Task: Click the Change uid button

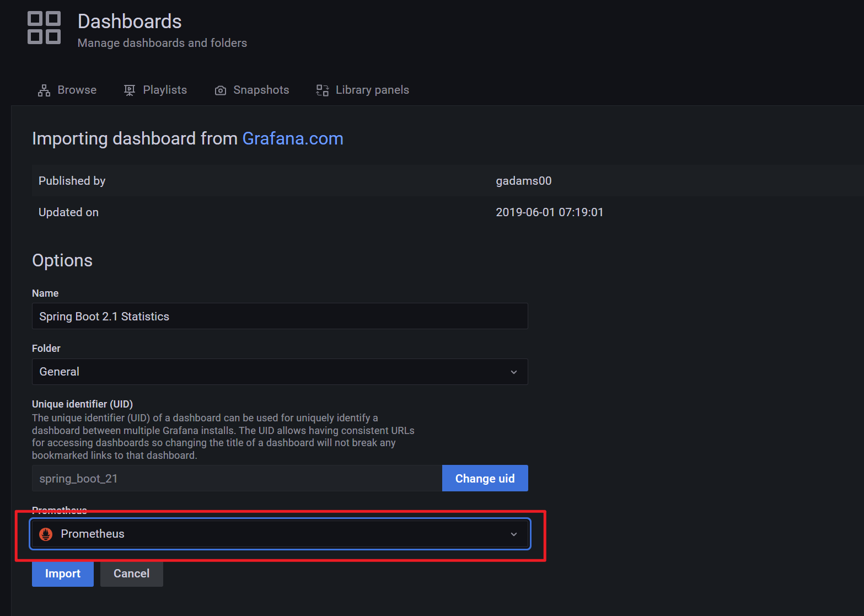Action: [x=485, y=478]
